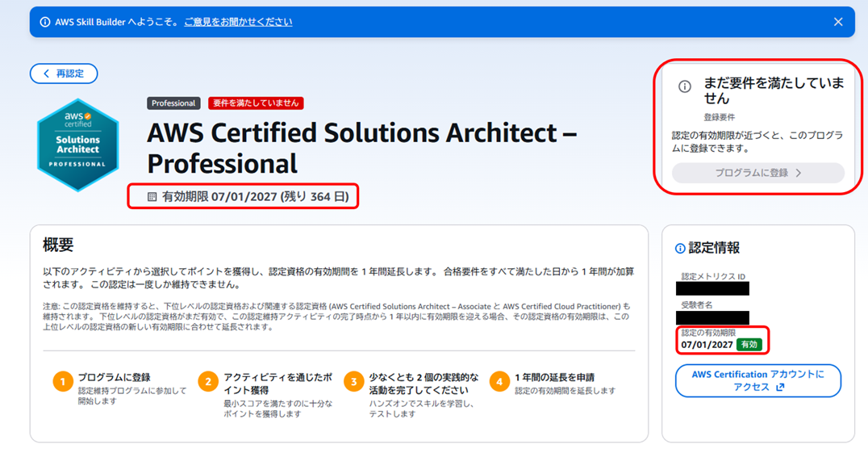Viewport: 868px width, 453px height.
Task: Click the external link icon on アクセス button
Action: 780,387
